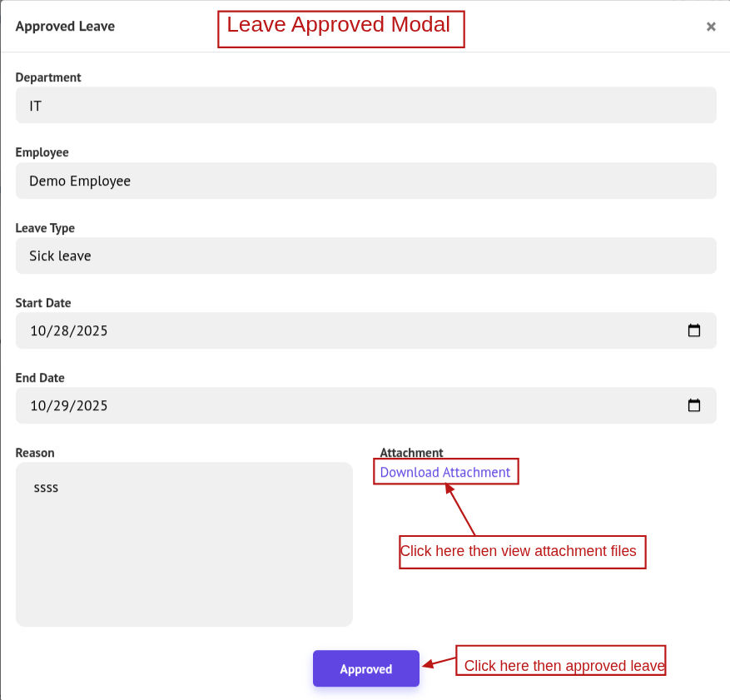
Task: Click the red Leave Approved Modal annotation
Action: pos(340,28)
